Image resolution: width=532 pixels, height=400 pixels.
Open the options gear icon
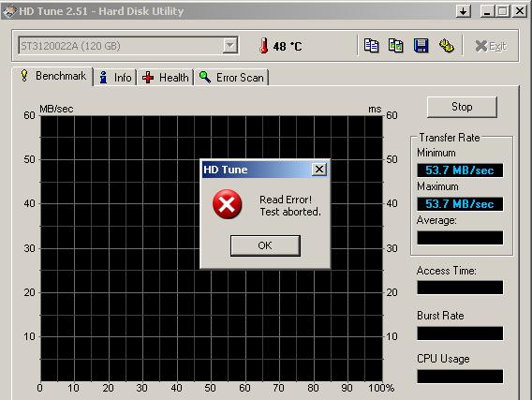tap(446, 46)
